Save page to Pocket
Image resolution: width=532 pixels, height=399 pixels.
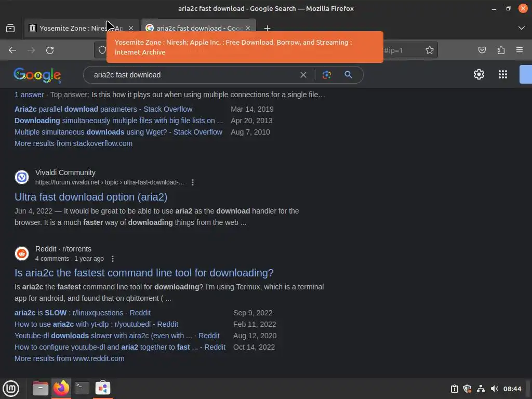(x=482, y=50)
